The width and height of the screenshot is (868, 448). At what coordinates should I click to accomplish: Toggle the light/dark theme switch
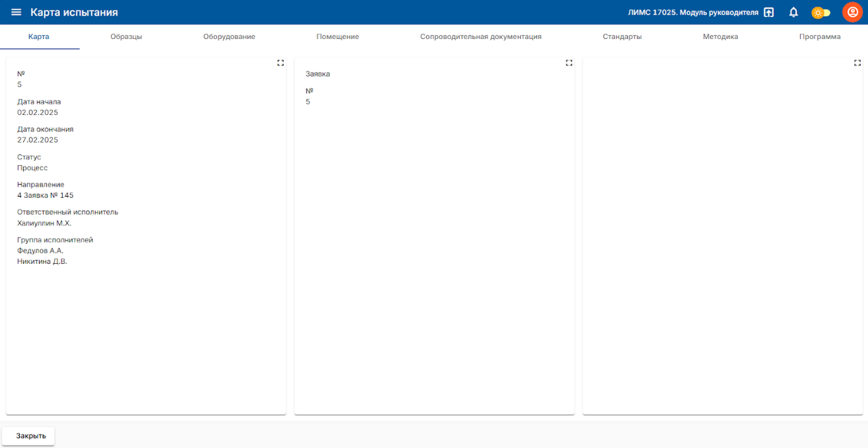[821, 13]
